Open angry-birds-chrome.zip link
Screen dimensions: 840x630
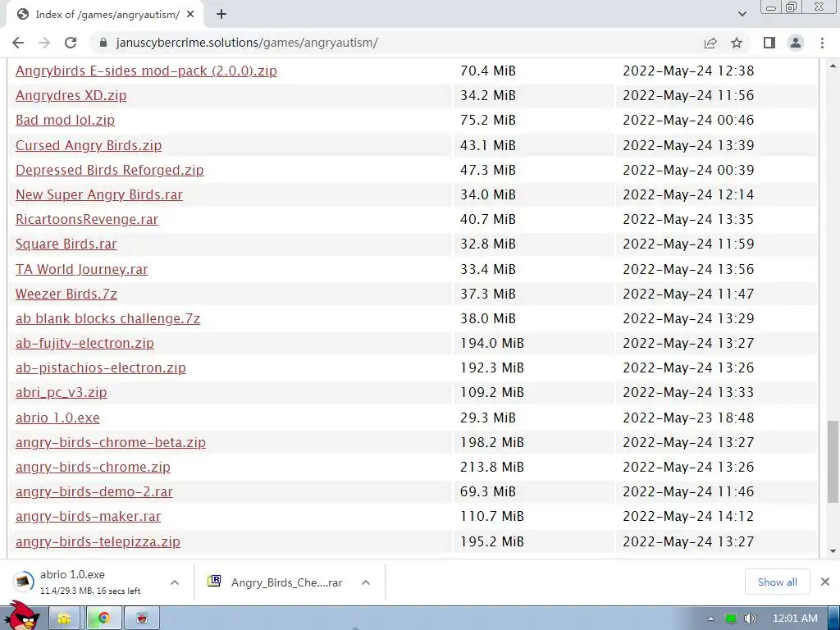(93, 467)
